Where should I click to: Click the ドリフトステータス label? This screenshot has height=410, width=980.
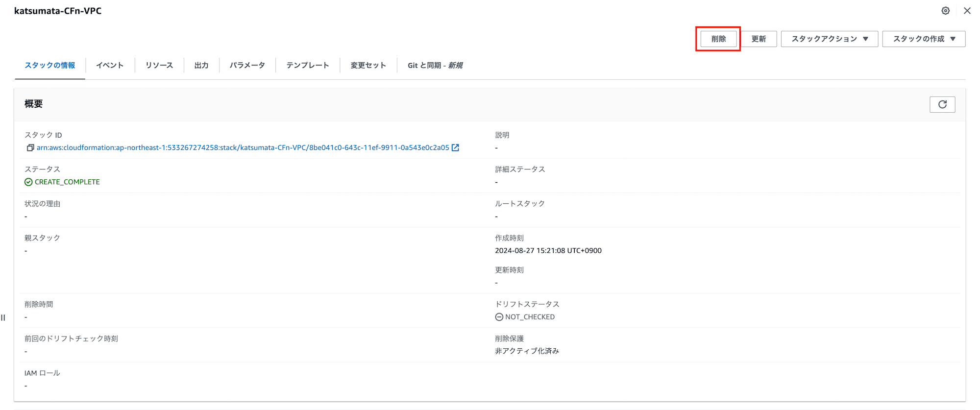coord(527,304)
